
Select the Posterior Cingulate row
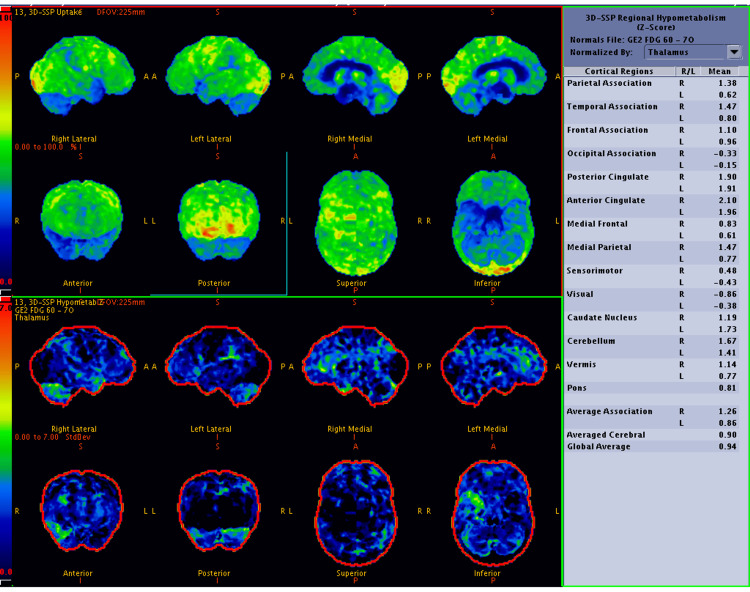pos(651,183)
